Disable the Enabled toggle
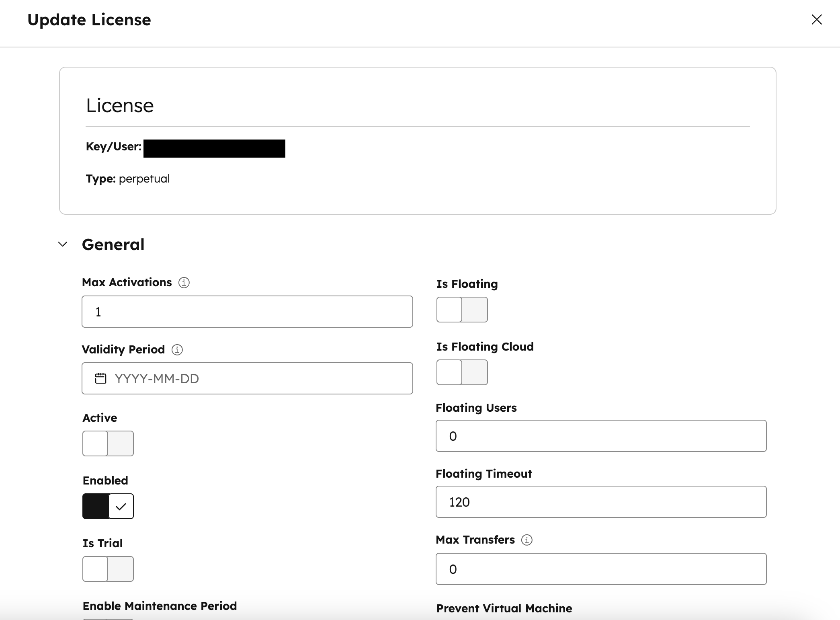 point(108,506)
